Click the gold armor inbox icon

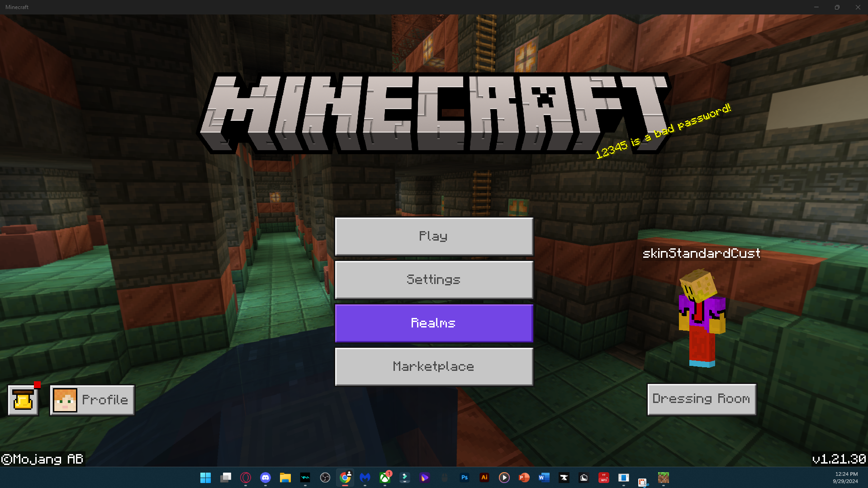click(23, 400)
